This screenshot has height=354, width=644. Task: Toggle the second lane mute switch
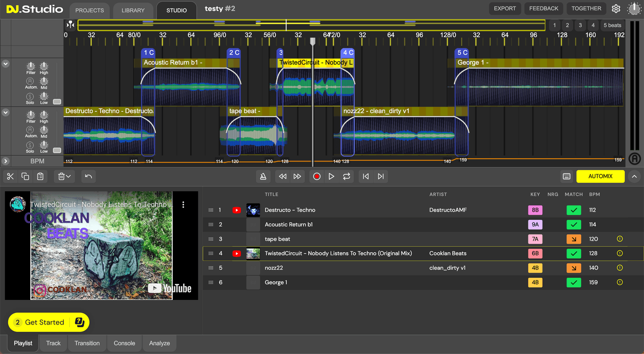pyautogui.click(x=57, y=150)
